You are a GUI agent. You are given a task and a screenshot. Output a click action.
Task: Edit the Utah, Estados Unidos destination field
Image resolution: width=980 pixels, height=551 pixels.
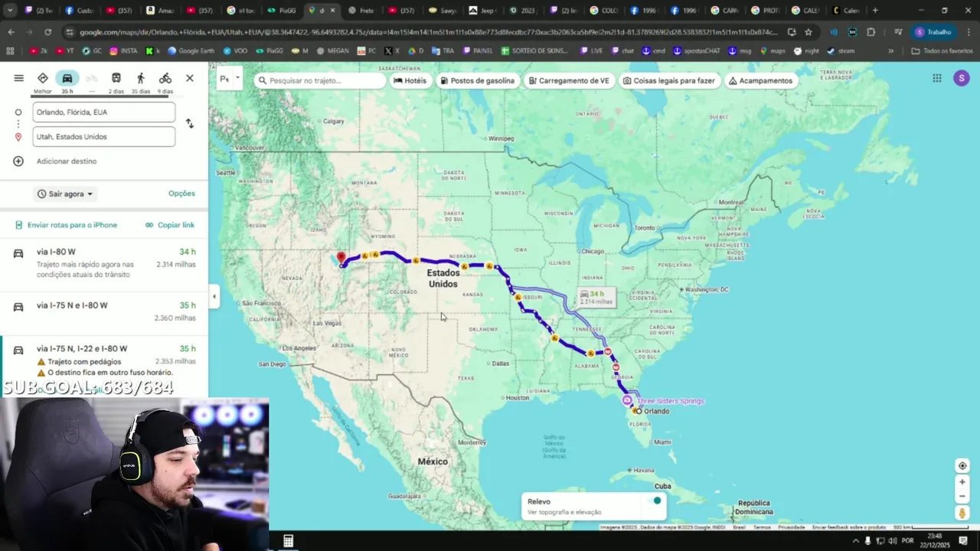click(x=104, y=136)
